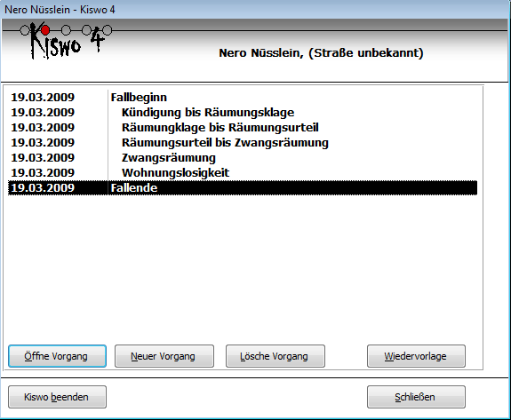Image resolution: width=511 pixels, height=420 pixels.
Task: Select Kündigung bis Räumungsklage entry
Action: coord(243,112)
